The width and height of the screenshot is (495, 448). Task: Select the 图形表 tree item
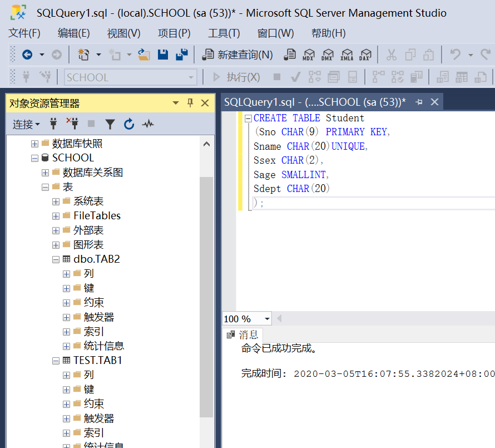88,245
